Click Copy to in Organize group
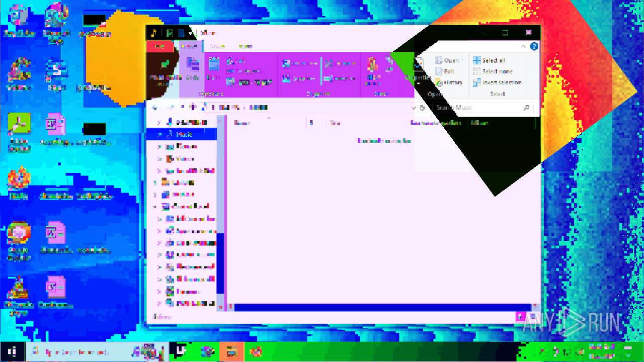 (299, 79)
